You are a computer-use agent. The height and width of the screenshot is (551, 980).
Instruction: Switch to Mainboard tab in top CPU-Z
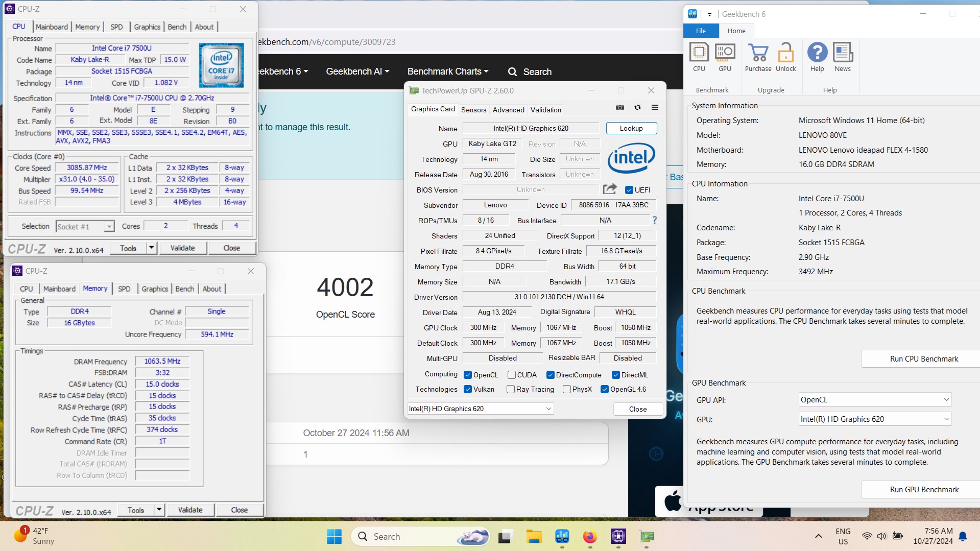(52, 27)
